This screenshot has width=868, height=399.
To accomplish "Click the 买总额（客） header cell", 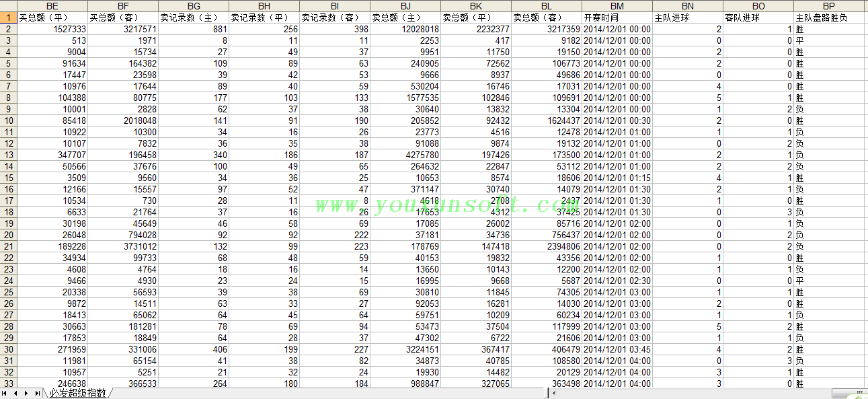I will click(x=123, y=17).
